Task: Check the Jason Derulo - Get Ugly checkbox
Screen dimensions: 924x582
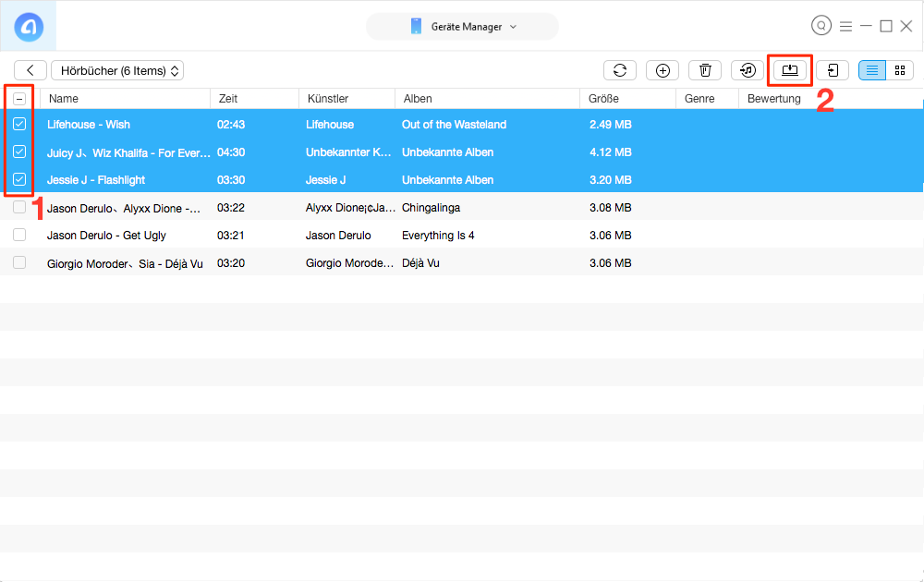Action: (x=19, y=235)
